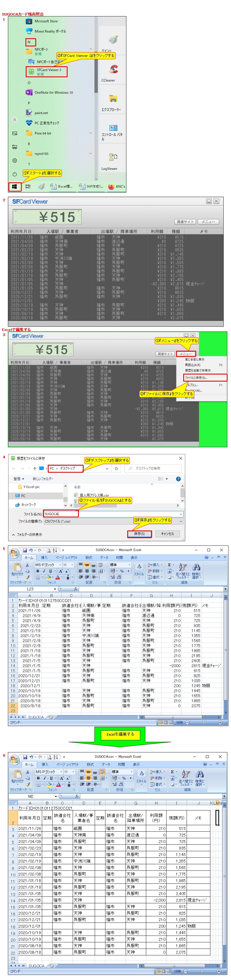Viewport: 231px width, 980px height.
Task: Open 検索と選択 in the Excel window showing L23
Action: 196,572
